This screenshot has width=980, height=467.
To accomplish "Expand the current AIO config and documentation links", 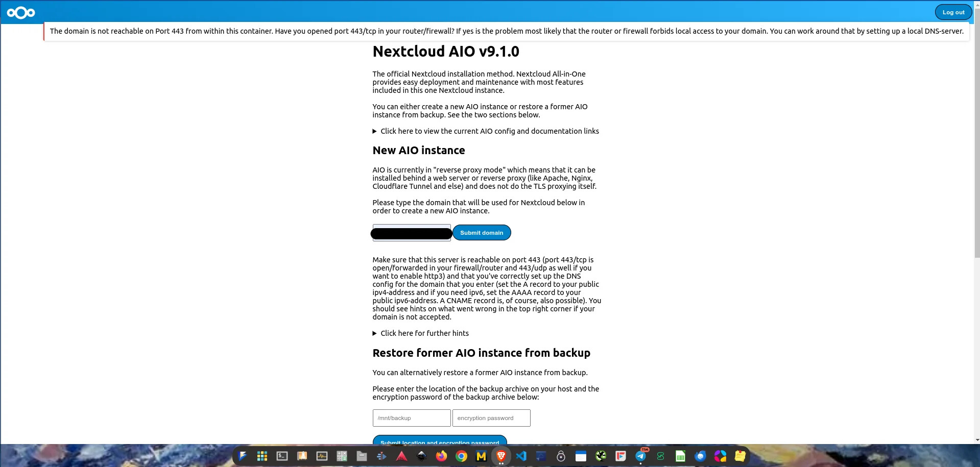I will (486, 131).
